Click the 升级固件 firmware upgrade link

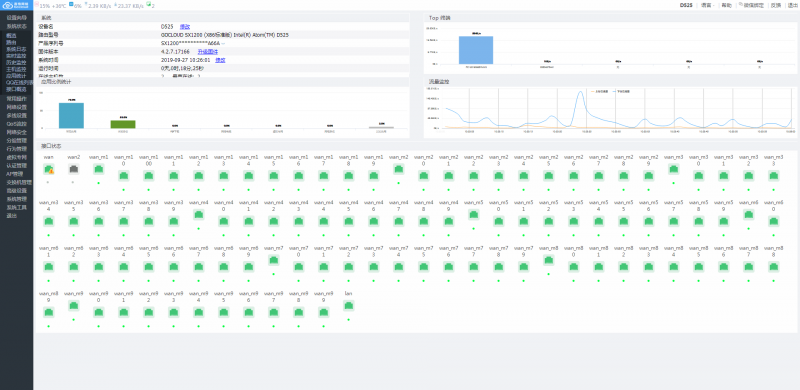208,52
